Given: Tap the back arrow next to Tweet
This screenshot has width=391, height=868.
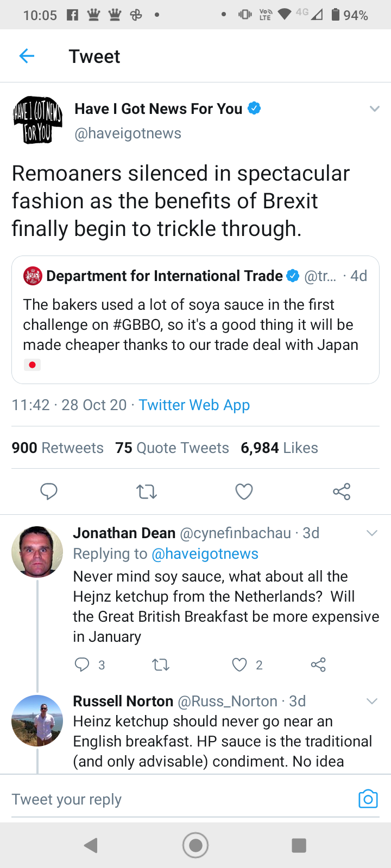Looking at the screenshot, I should point(27,56).
